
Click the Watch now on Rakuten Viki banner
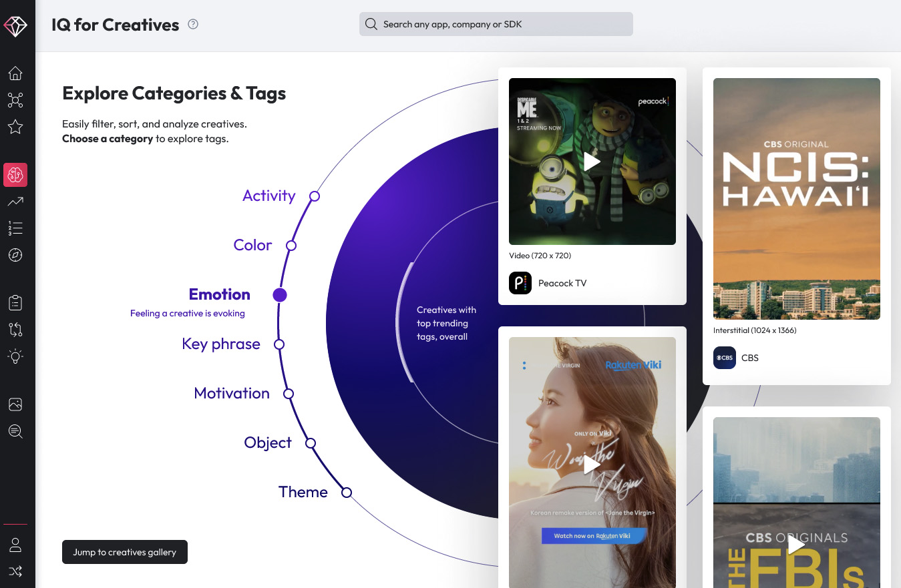tap(594, 536)
